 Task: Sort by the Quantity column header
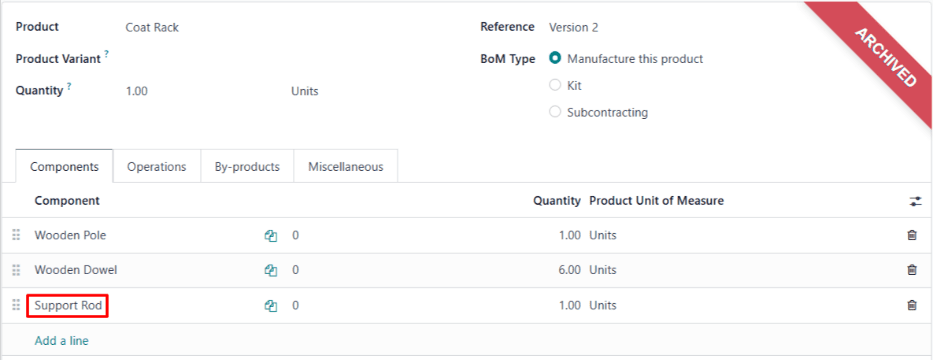coord(556,201)
